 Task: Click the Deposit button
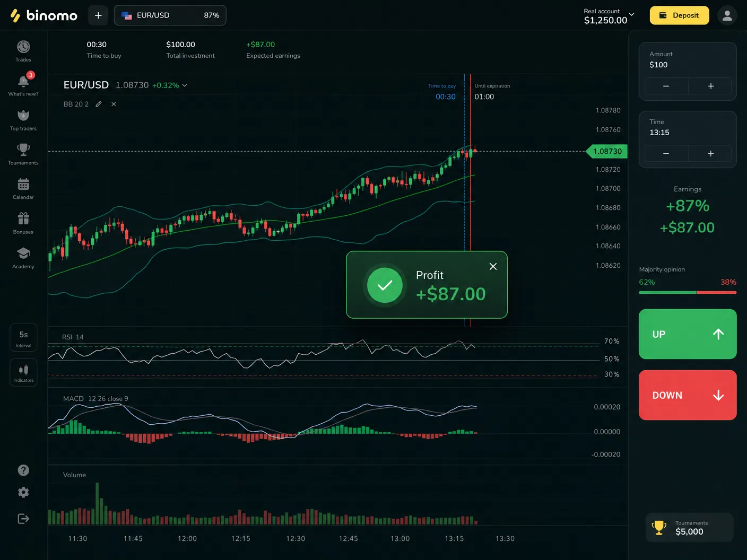679,15
